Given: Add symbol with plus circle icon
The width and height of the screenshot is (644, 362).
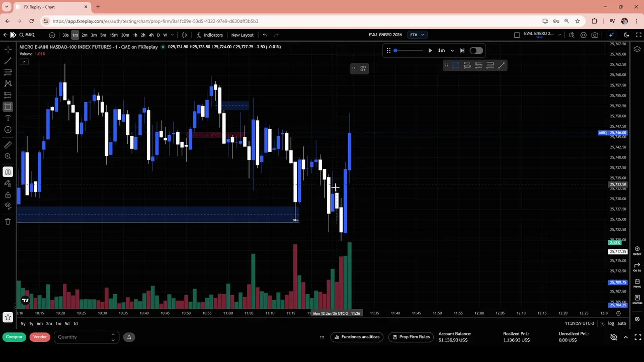Looking at the screenshot, I should [x=52, y=35].
